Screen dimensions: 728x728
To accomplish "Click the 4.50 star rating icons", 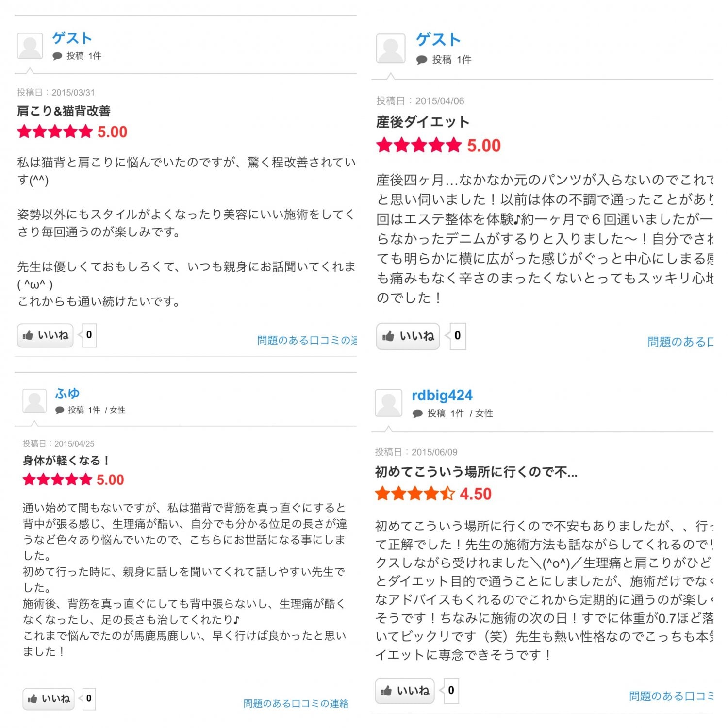I will pyautogui.click(x=414, y=494).
